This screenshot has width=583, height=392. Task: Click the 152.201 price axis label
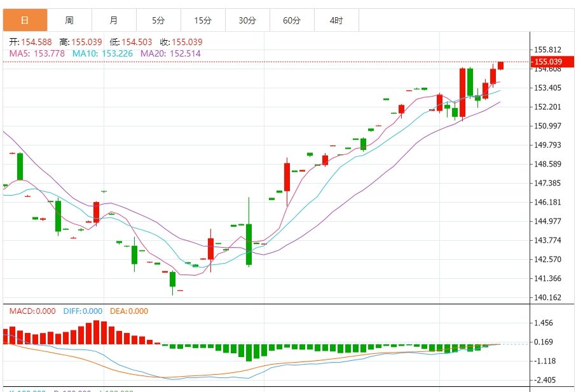pos(547,107)
